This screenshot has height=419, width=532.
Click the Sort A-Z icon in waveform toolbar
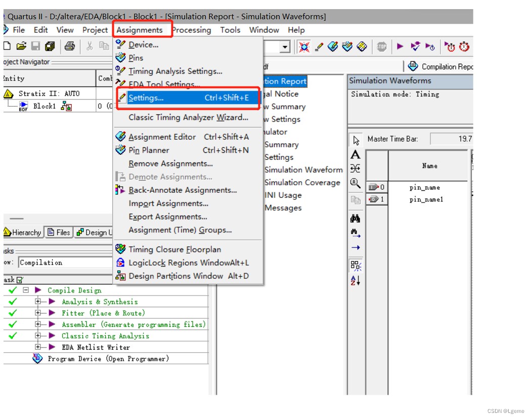pyautogui.click(x=355, y=280)
